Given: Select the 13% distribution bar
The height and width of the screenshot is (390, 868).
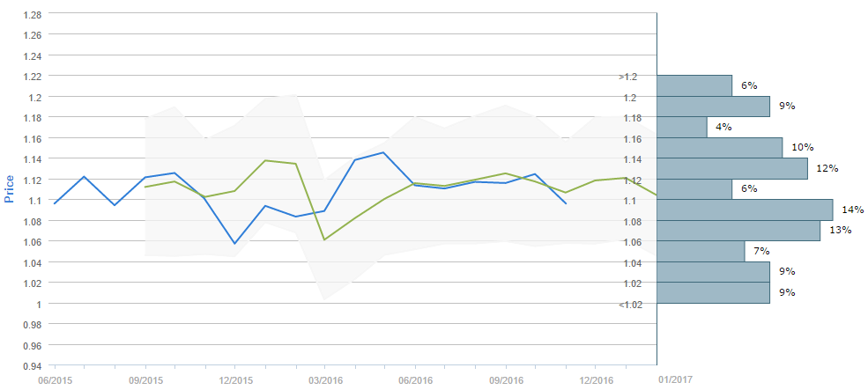Looking at the screenshot, I should (738, 231).
